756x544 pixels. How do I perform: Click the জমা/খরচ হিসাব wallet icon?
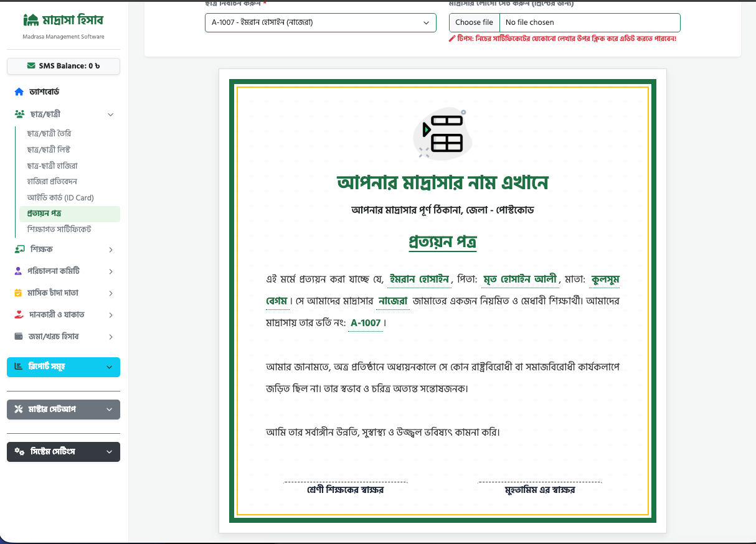(19, 337)
